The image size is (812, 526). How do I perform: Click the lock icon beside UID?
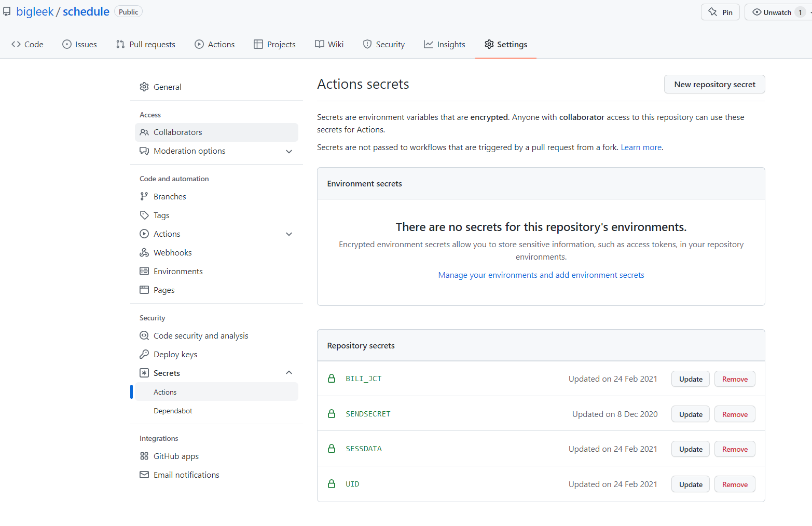pos(332,484)
